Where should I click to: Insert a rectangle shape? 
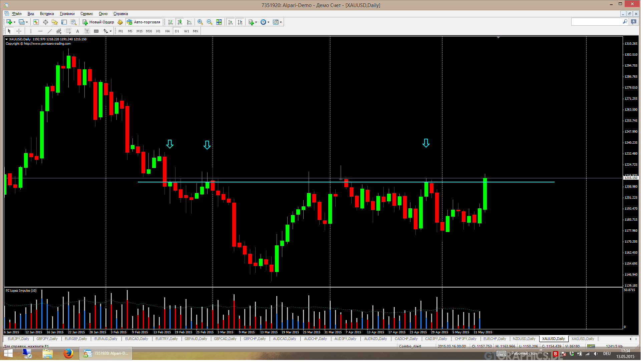(x=96, y=31)
